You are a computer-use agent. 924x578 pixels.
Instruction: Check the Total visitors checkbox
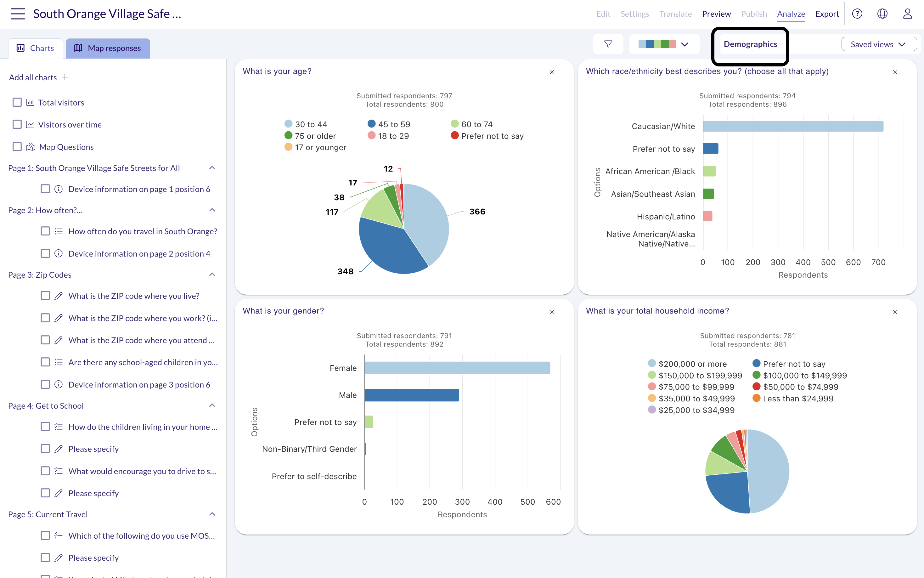pyautogui.click(x=17, y=102)
